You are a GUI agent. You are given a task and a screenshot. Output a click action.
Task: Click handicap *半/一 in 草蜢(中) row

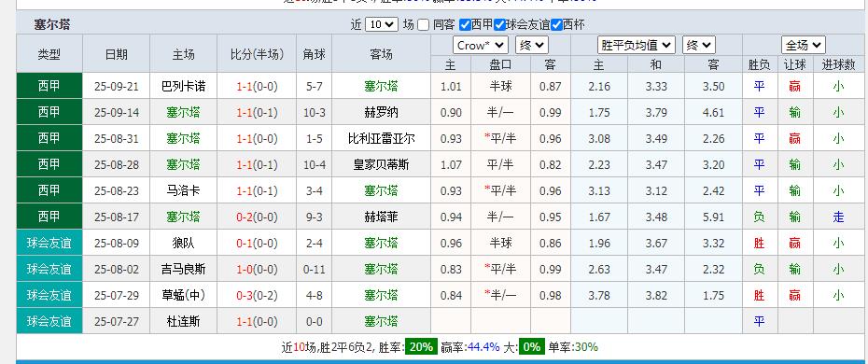click(500, 295)
